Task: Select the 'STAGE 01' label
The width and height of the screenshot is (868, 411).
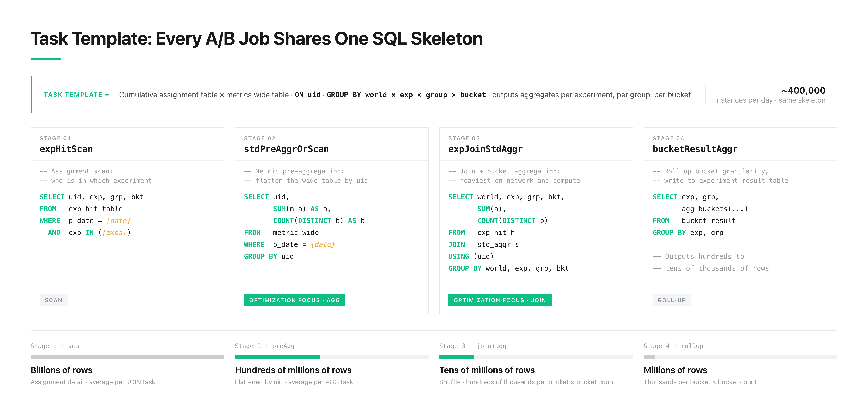Action: pyautogui.click(x=55, y=138)
